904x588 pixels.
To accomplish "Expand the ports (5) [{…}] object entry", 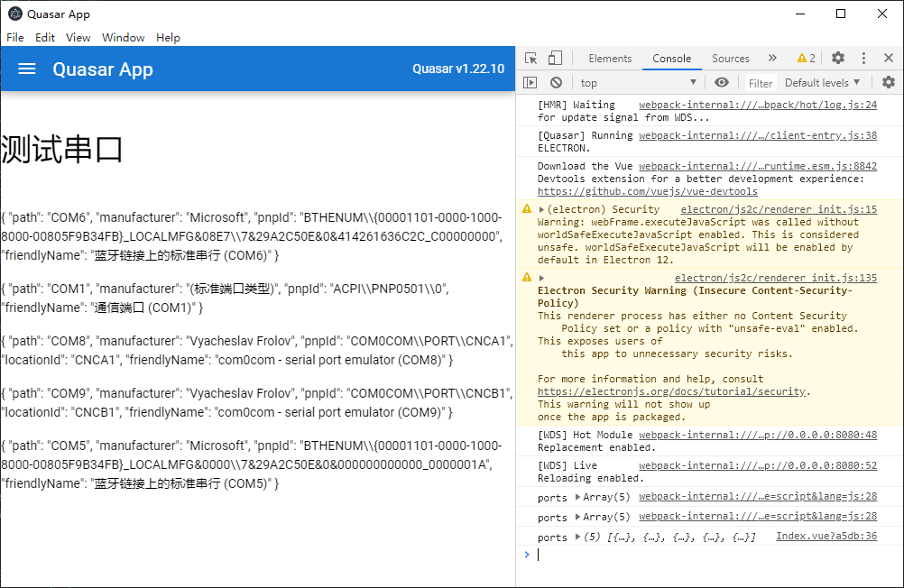I will (x=577, y=537).
